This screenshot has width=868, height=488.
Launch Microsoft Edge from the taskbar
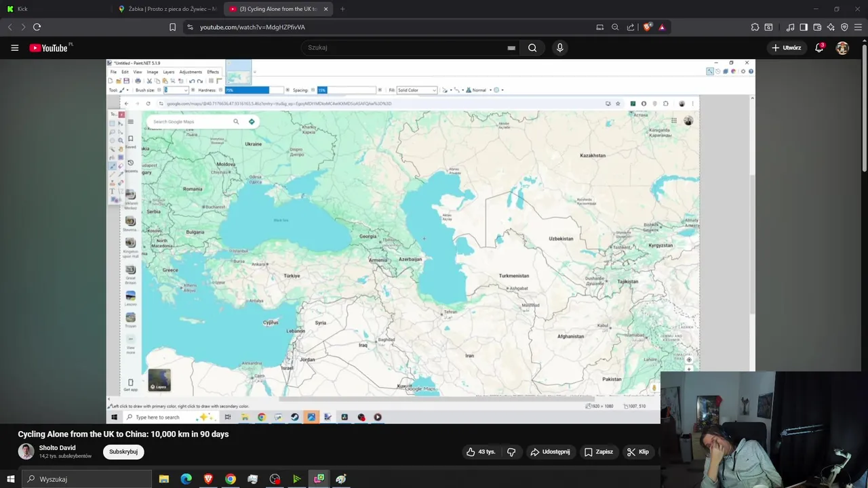click(x=186, y=479)
